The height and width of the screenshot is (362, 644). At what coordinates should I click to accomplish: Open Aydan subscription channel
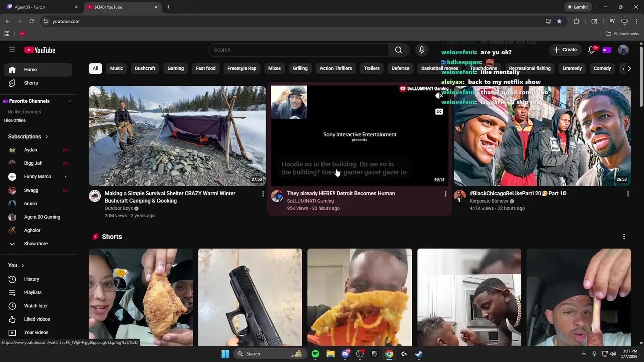[x=38, y=150]
